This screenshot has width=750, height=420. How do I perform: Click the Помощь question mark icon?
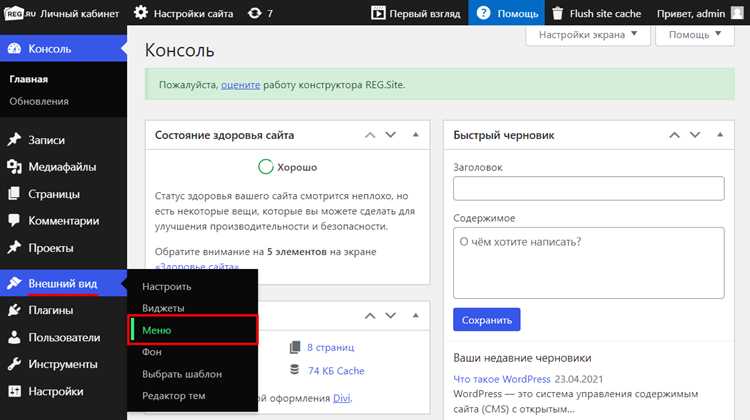pyautogui.click(x=484, y=13)
